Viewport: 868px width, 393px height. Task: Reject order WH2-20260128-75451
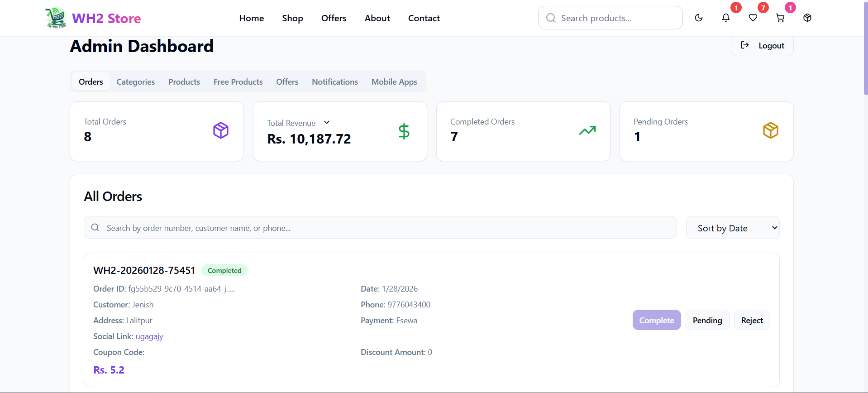click(752, 320)
